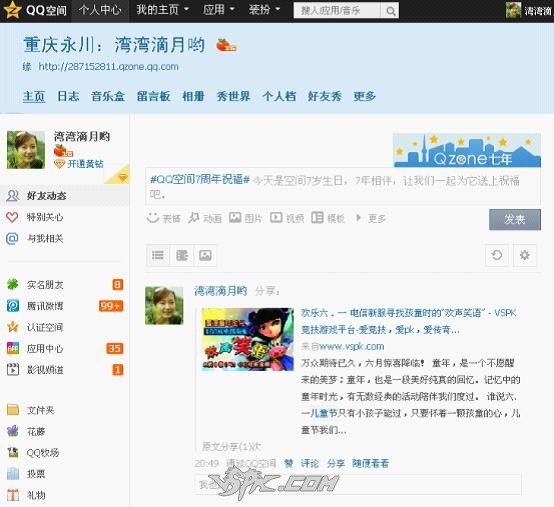Open the 相册 tab
Screen dimensions: 554x507
[x=193, y=96]
